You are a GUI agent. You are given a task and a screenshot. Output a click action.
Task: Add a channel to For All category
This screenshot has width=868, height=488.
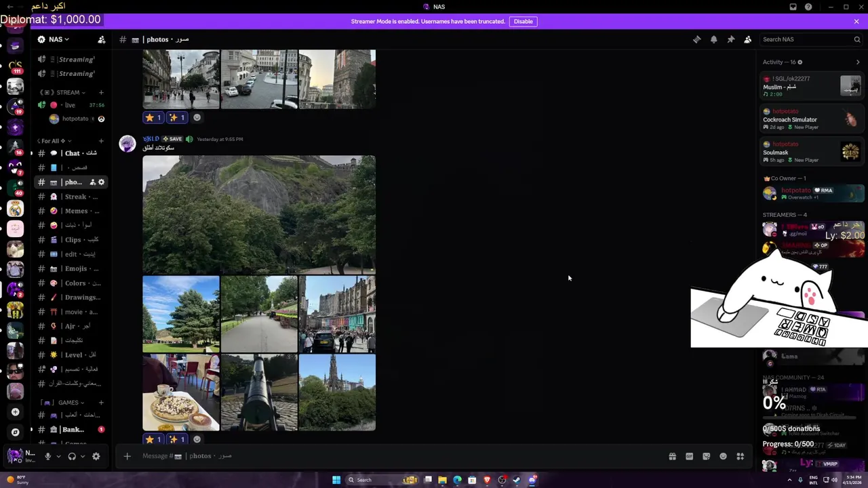pos(101,141)
